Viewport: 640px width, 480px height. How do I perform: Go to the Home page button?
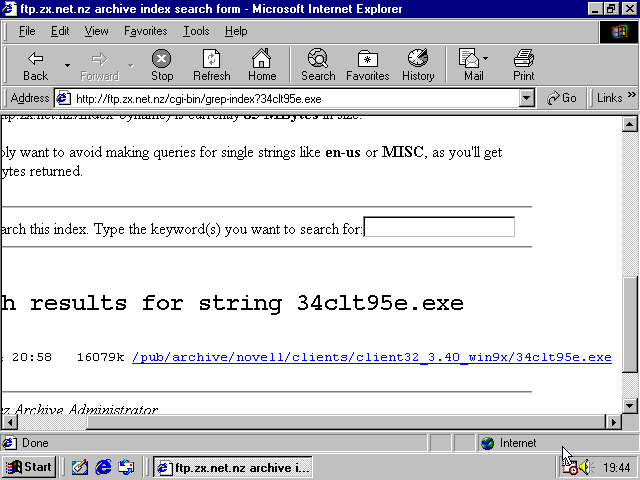(262, 65)
